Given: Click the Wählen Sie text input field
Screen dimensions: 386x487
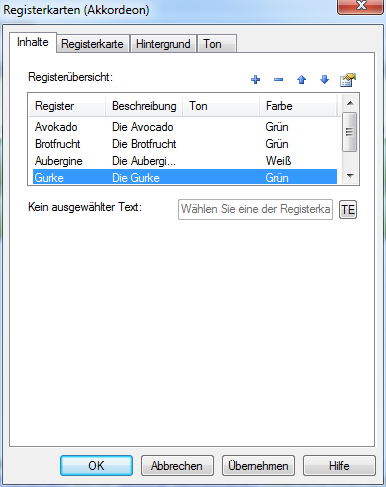Looking at the screenshot, I should pyautogui.click(x=255, y=209).
